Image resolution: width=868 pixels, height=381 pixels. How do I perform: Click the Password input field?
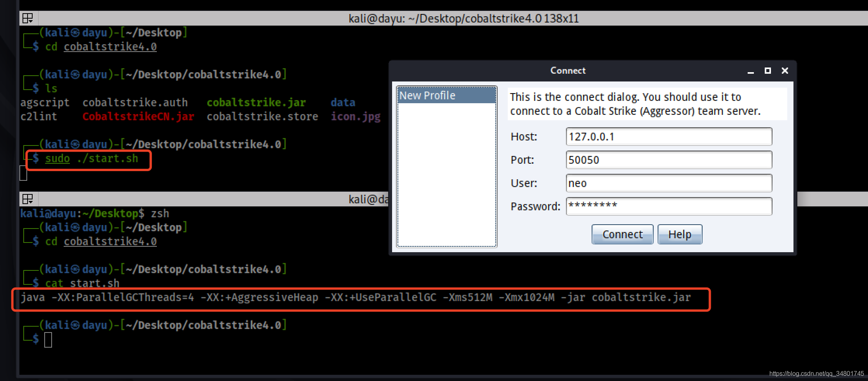pyautogui.click(x=669, y=206)
